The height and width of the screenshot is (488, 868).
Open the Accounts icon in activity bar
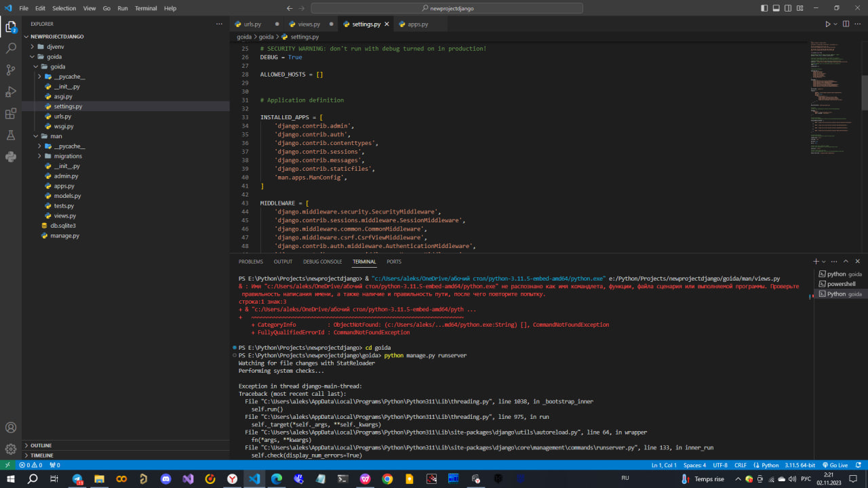coord(11,428)
